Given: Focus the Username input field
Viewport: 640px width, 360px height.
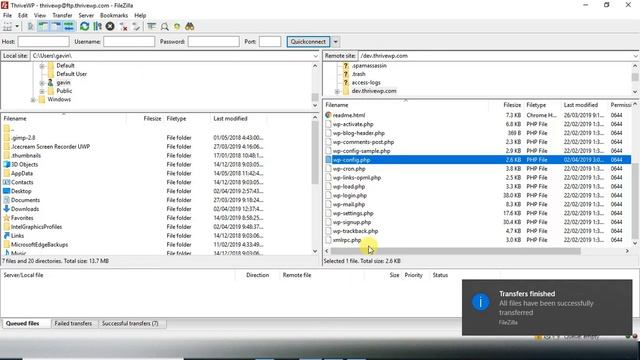Looking at the screenshot, I should [129, 42].
